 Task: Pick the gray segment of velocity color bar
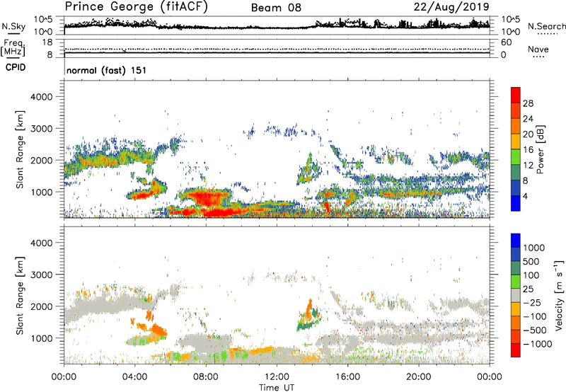[516, 295]
